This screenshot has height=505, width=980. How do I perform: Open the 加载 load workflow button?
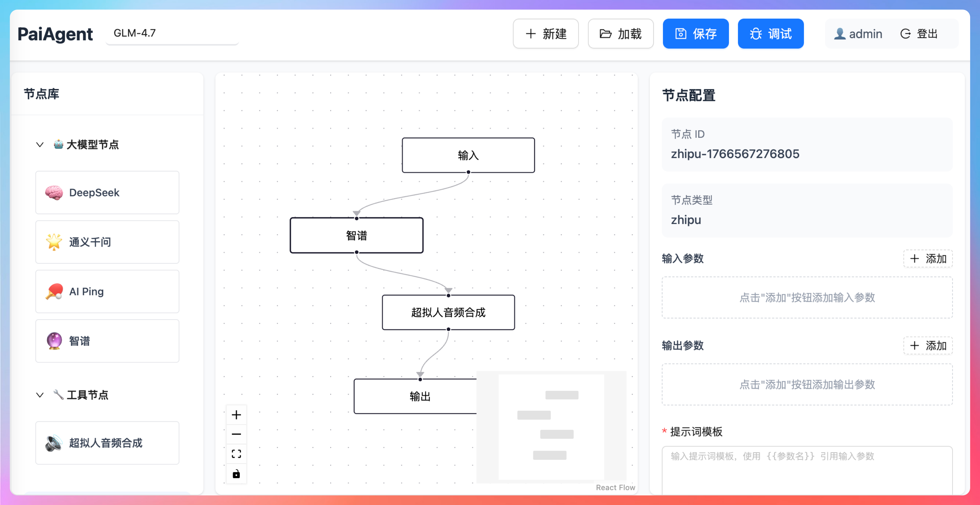620,34
